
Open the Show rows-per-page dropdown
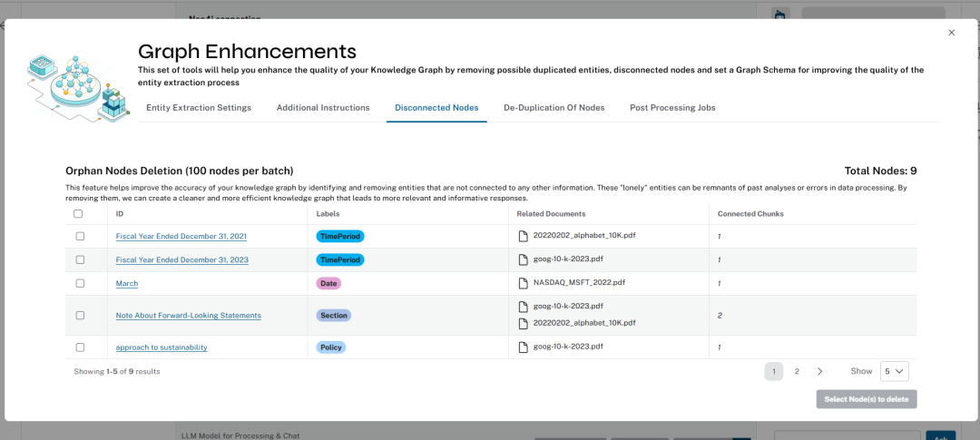tap(894, 371)
